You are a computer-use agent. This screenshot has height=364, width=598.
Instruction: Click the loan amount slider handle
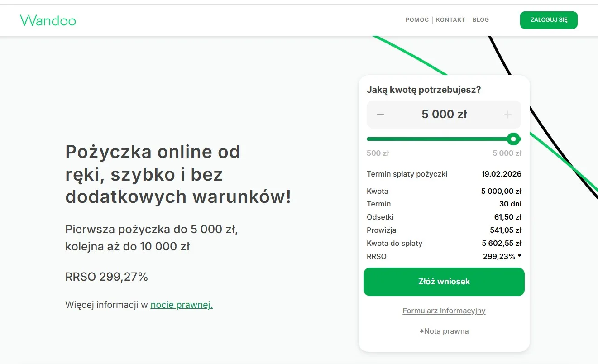[x=513, y=139]
